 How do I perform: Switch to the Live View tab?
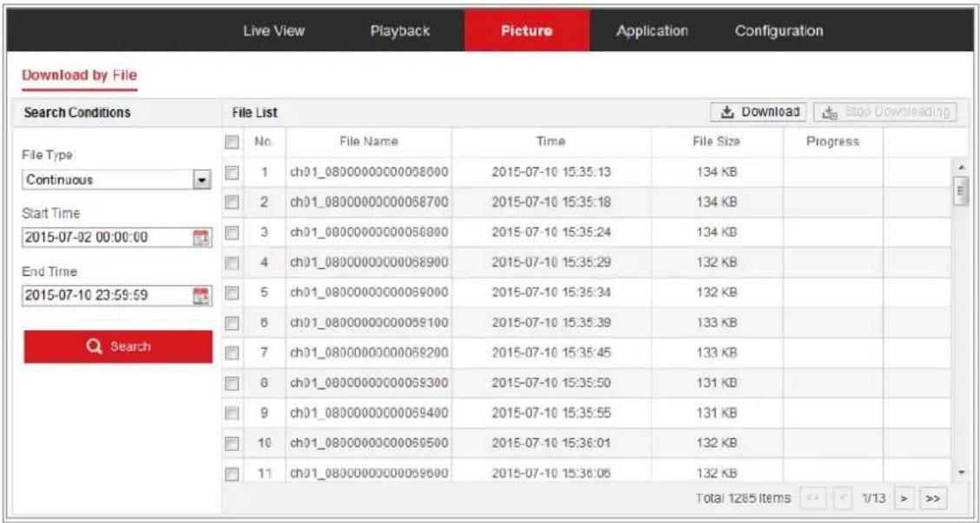(x=273, y=30)
